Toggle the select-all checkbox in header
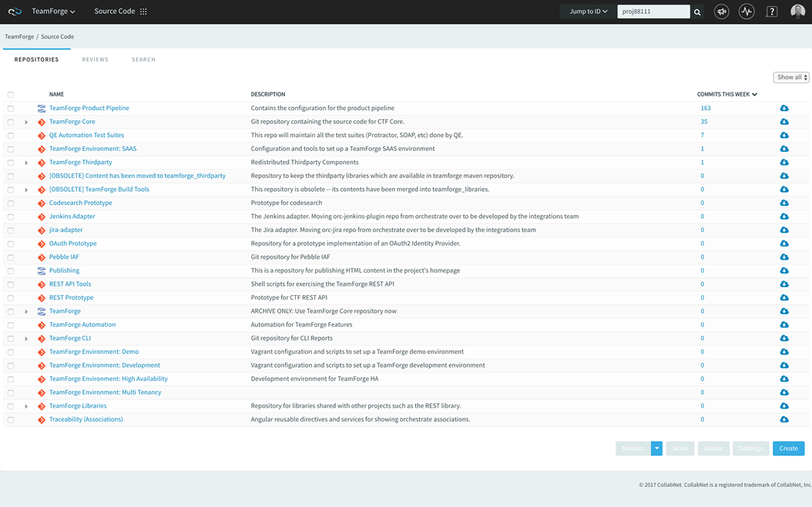 10,95
